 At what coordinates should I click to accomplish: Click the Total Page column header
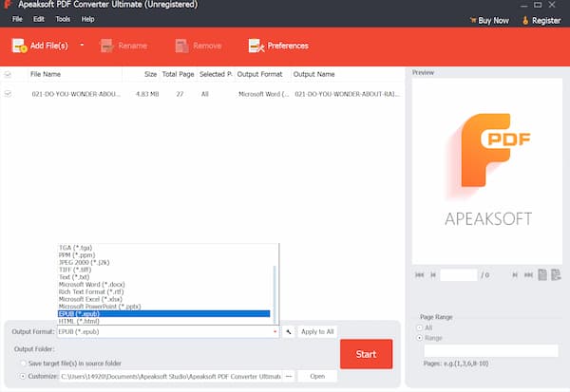(x=178, y=74)
